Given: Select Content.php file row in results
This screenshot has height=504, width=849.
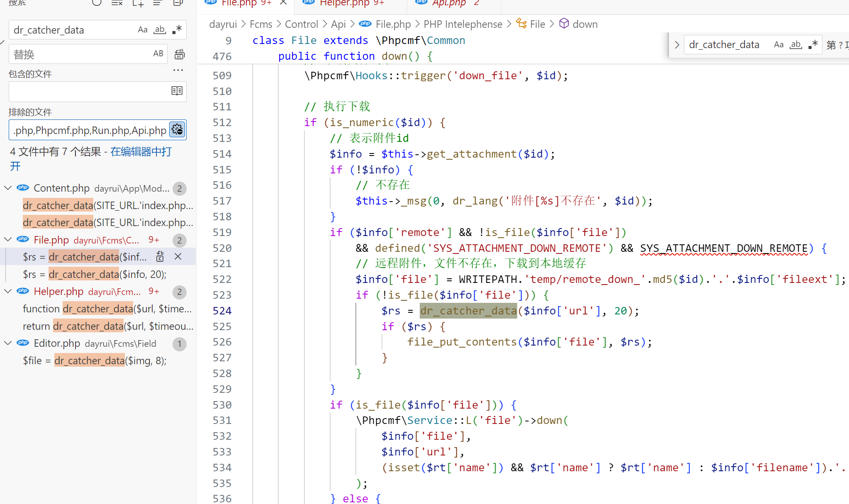Looking at the screenshot, I should [98, 188].
